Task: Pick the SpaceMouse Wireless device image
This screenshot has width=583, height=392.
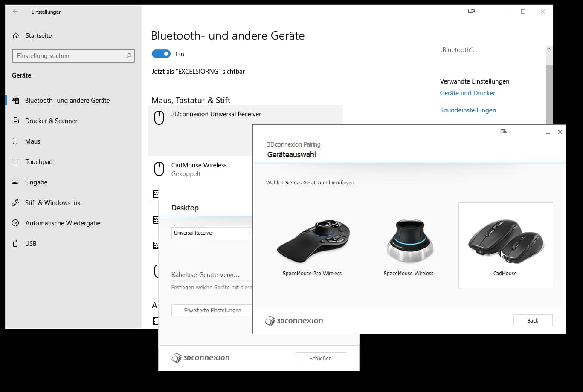Action: [410, 241]
